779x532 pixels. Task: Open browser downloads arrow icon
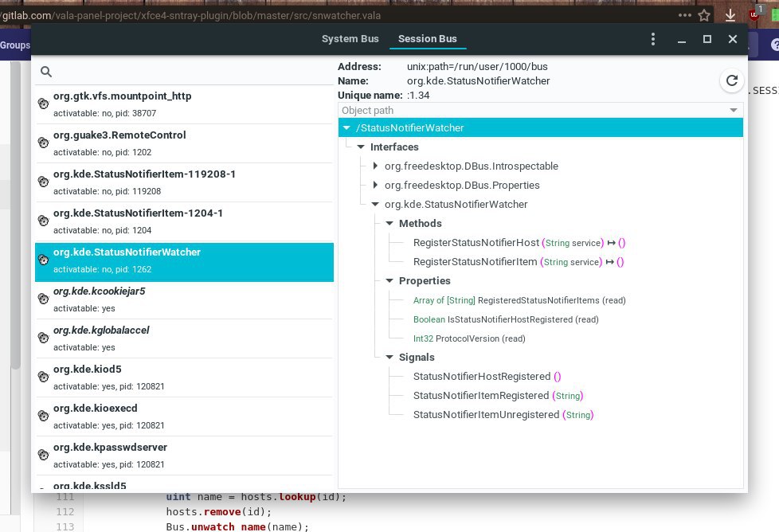[x=730, y=15]
